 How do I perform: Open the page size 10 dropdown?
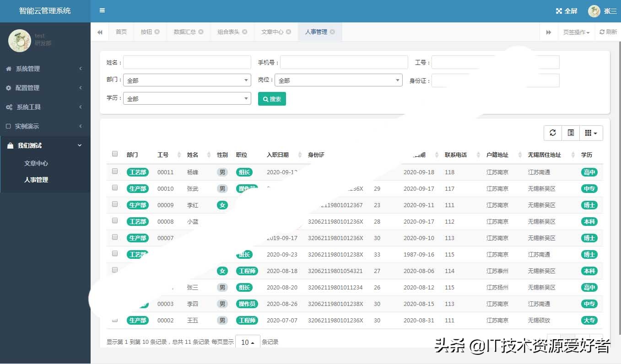tap(248, 342)
